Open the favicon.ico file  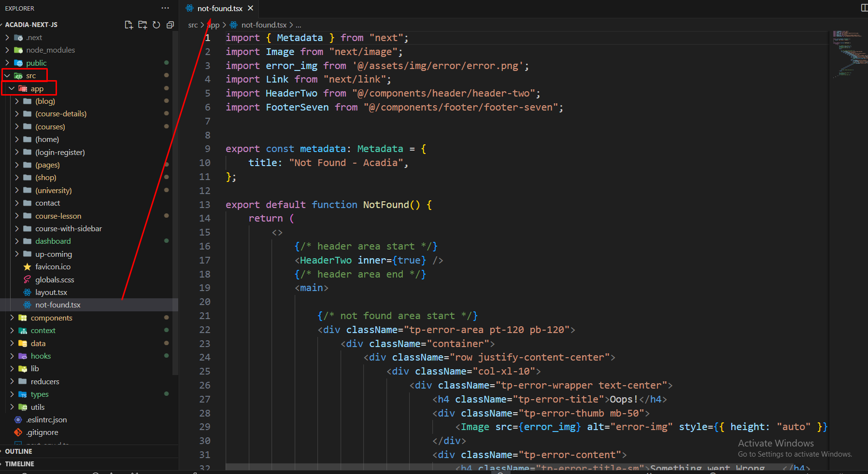click(x=53, y=267)
